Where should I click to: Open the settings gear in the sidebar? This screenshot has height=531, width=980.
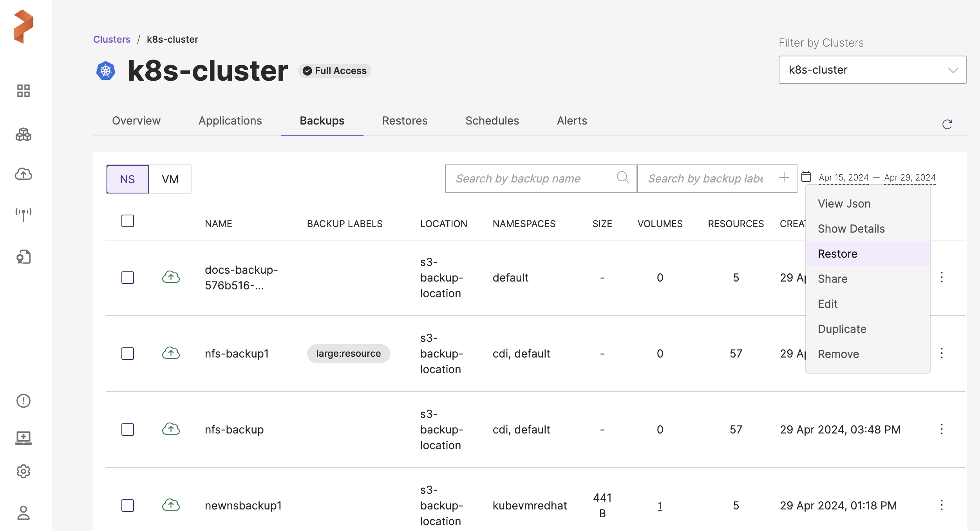(24, 471)
